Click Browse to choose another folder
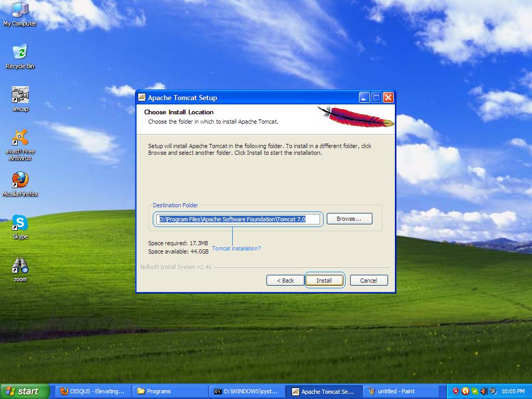The width and height of the screenshot is (532, 399). 349,219
